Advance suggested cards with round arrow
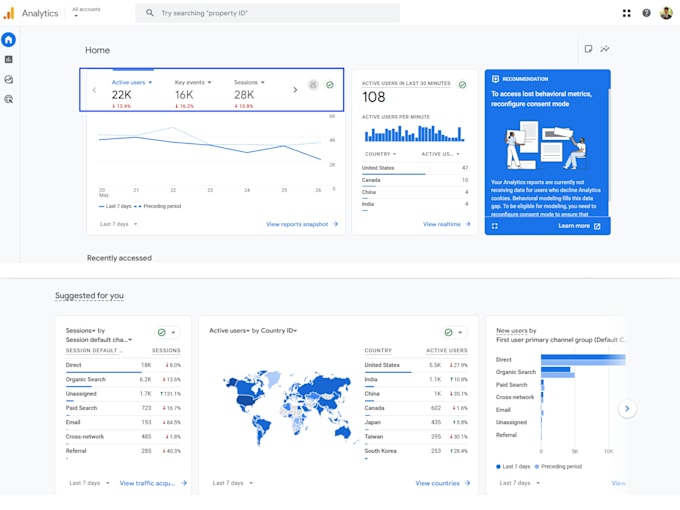The width and height of the screenshot is (680, 510). tap(627, 408)
